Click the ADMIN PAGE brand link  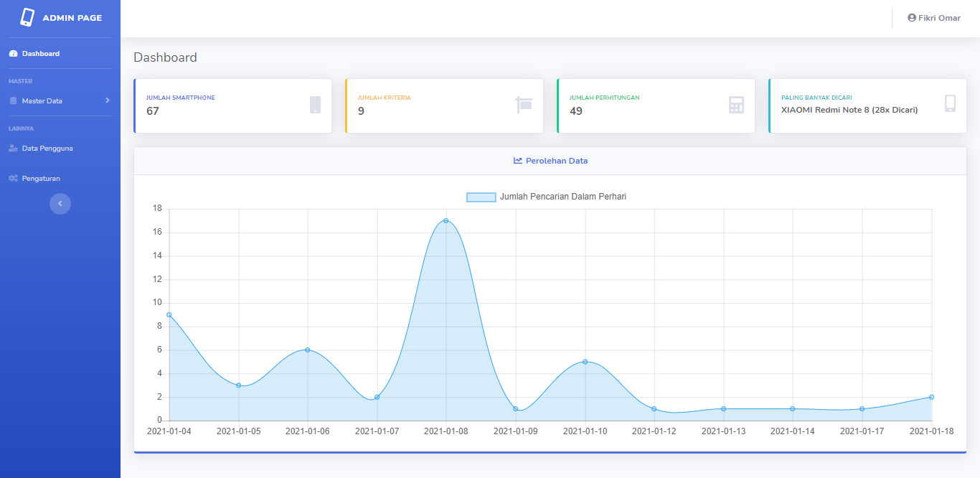click(x=60, y=18)
